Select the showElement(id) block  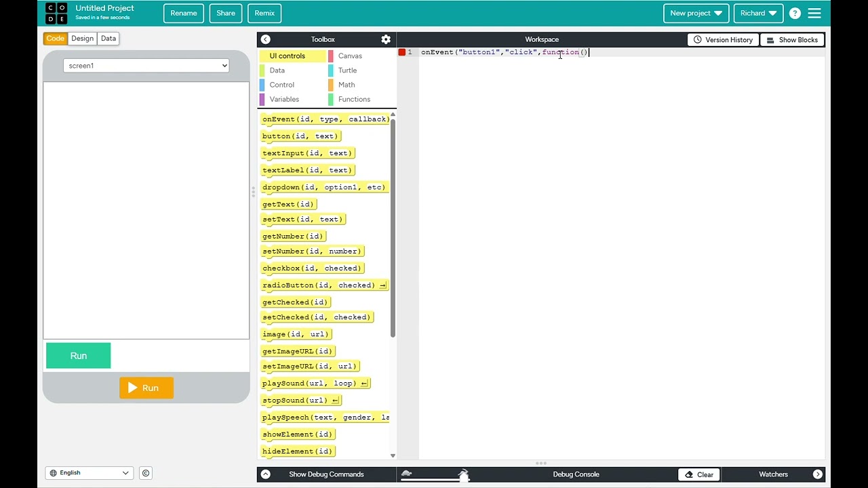click(x=298, y=434)
